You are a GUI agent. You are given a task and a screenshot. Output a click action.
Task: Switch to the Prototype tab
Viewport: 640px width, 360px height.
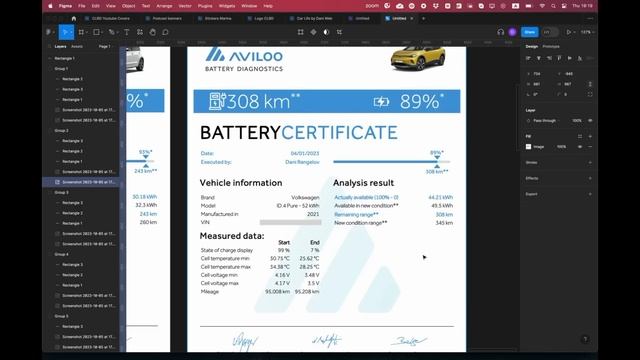pyautogui.click(x=551, y=47)
